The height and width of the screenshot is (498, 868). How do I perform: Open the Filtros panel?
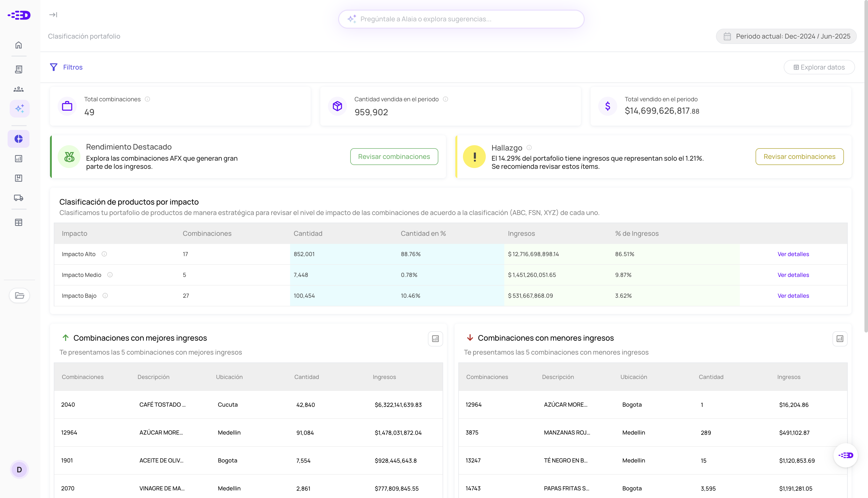point(66,67)
